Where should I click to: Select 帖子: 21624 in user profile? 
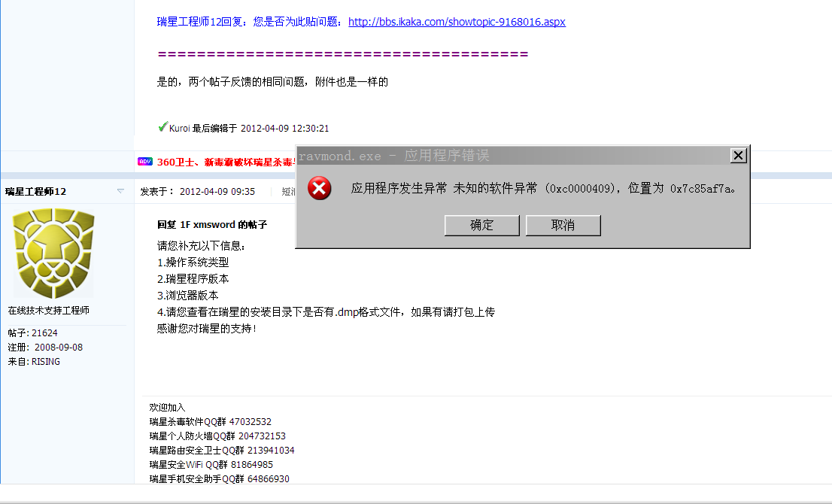[x=32, y=333]
